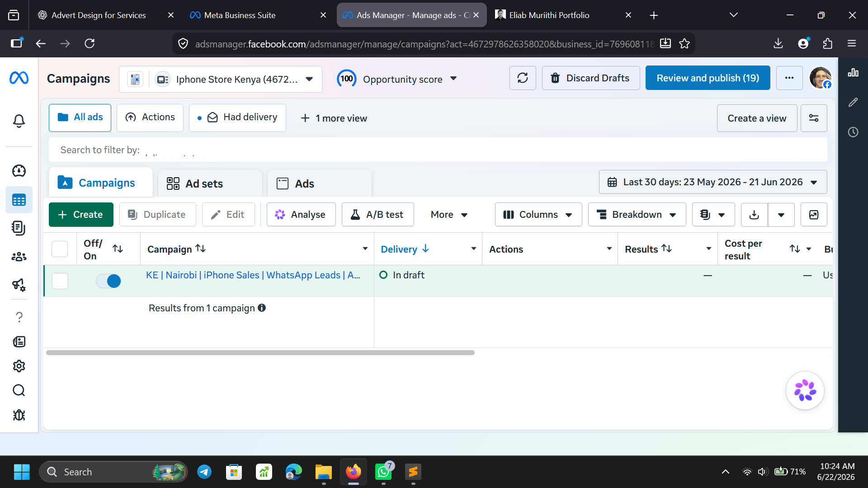Open Telegram from the taskbar

204,472
